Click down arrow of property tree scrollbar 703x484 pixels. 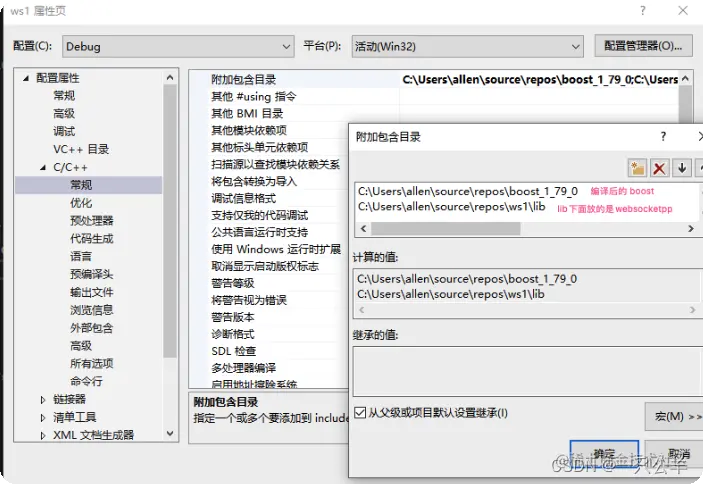(170, 433)
